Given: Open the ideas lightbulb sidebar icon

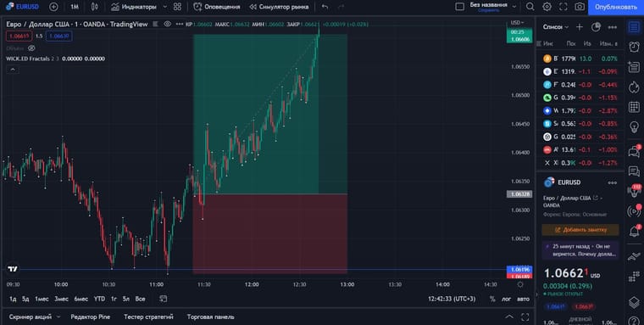Looking at the screenshot, I should (634, 126).
